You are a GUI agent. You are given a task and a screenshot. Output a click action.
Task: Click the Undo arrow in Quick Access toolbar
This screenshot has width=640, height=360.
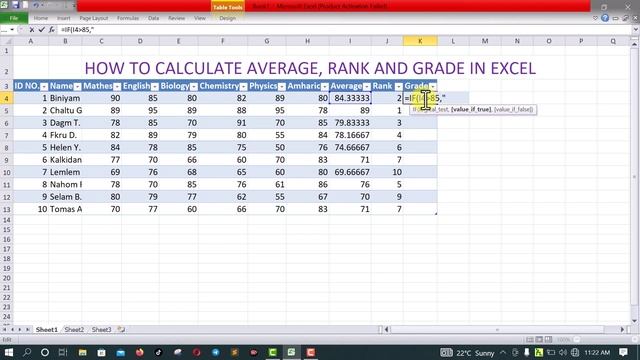36,5
